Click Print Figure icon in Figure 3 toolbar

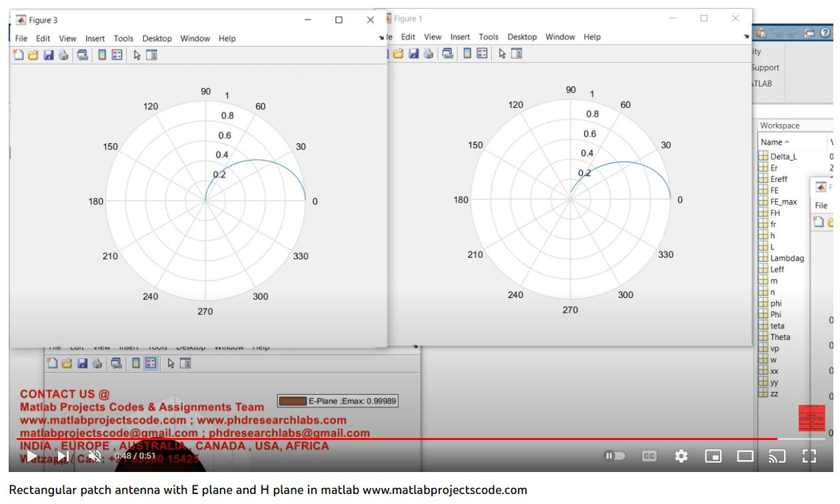point(63,55)
